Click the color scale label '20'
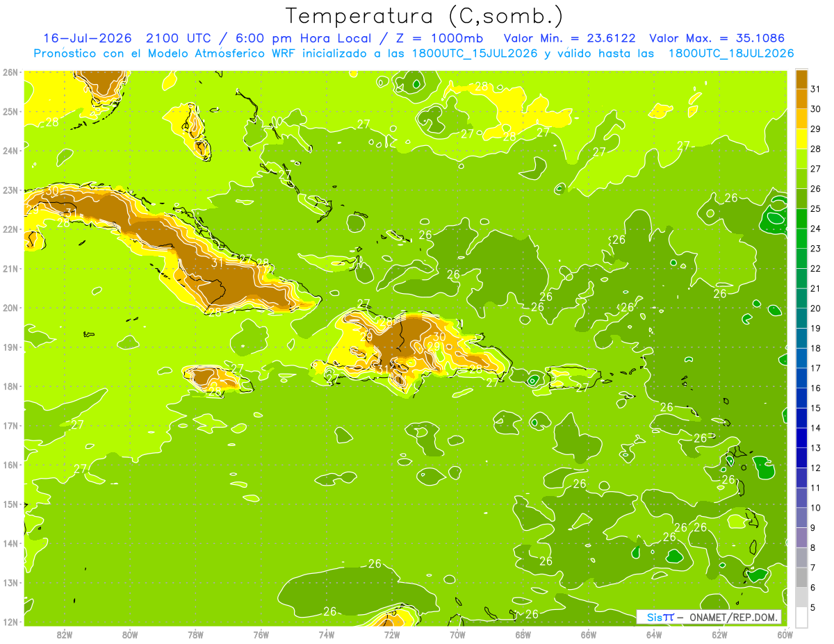The width and height of the screenshot is (834, 644). (815, 308)
